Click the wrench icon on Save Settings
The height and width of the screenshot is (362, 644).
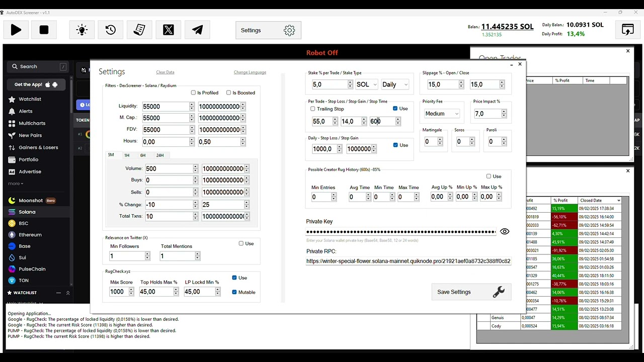[498, 292]
